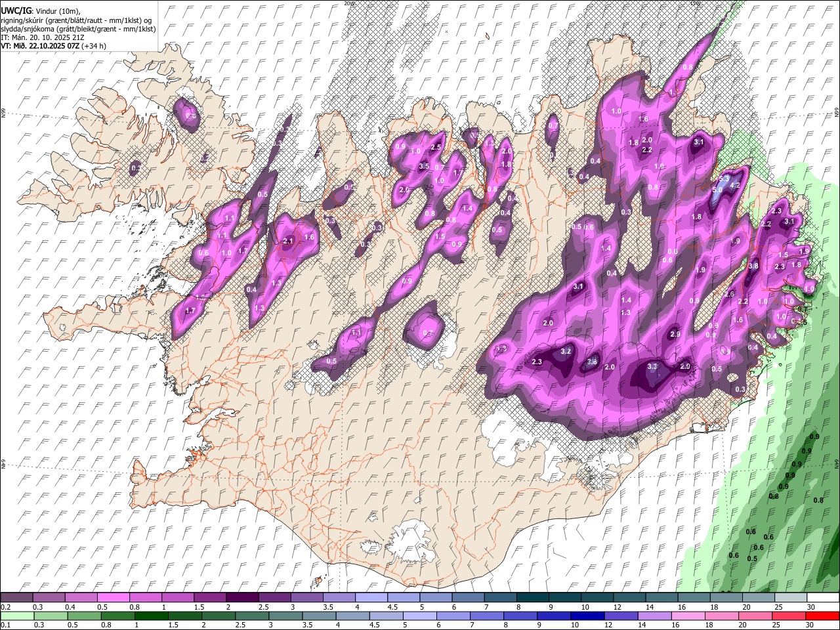Click the 3.2 snowfall value on the map
Screen dimensions: 840x630
[x=566, y=352]
